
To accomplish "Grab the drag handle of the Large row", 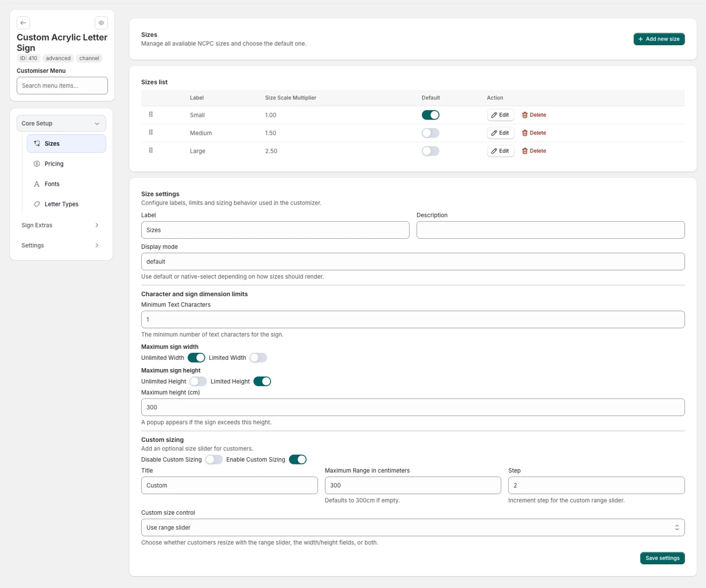I will pyautogui.click(x=151, y=151).
